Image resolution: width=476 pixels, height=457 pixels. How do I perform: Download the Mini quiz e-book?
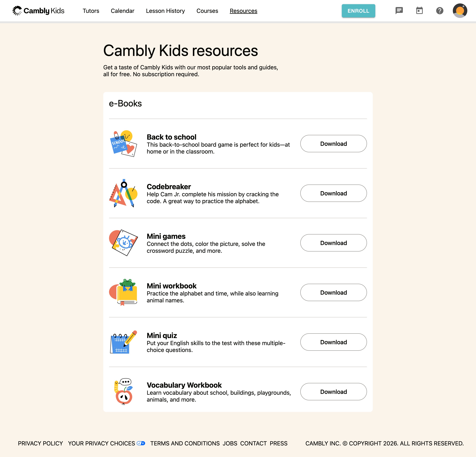coord(333,342)
